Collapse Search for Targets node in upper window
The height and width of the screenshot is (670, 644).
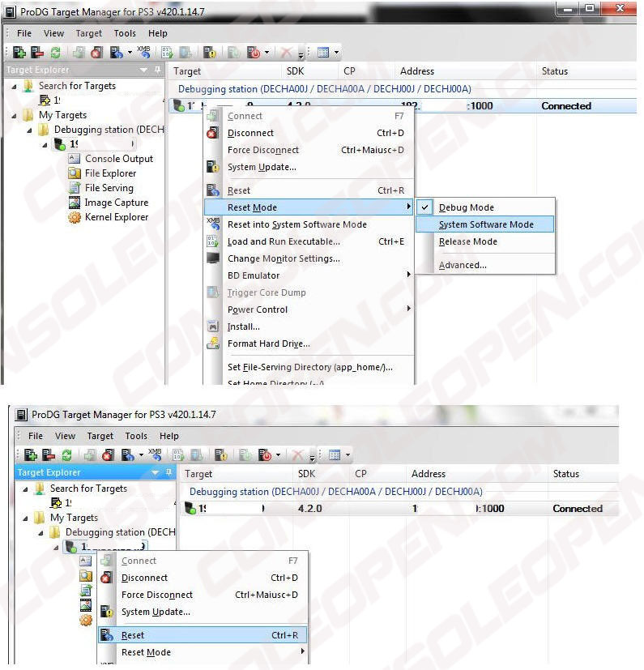tap(15, 87)
